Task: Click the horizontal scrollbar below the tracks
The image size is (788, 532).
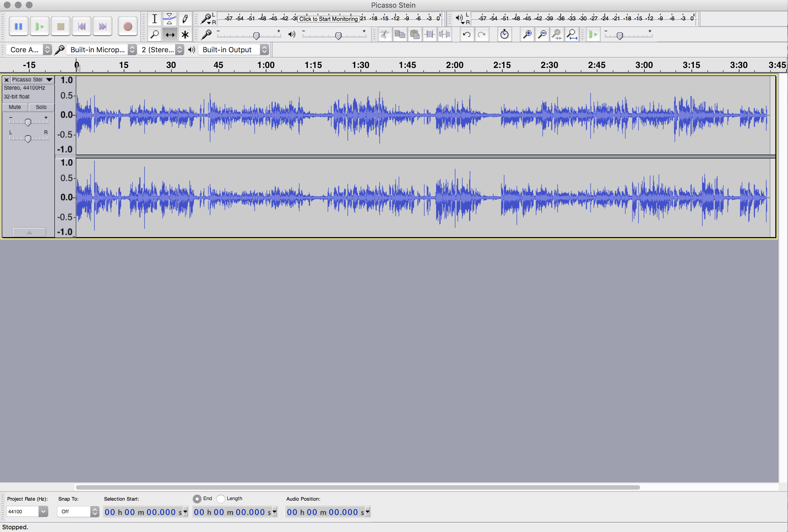Action: 358,487
